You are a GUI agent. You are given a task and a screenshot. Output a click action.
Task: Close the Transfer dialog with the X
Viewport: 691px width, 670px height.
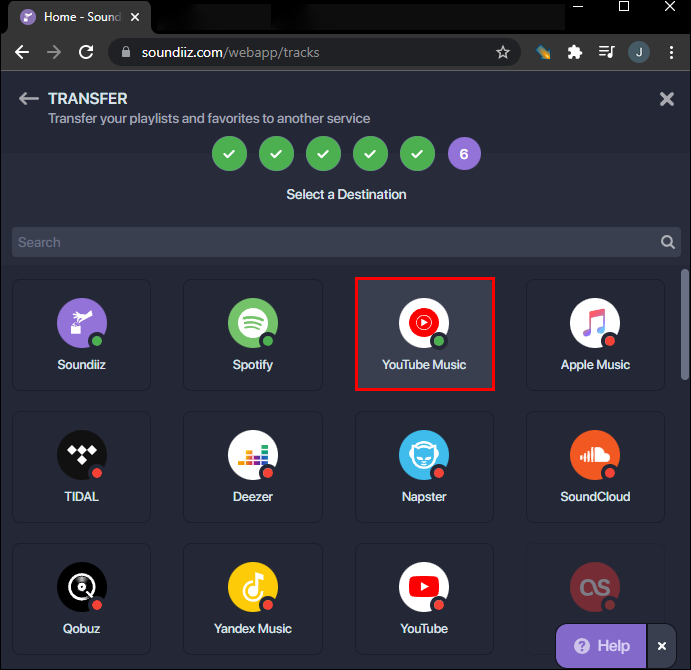pos(666,99)
